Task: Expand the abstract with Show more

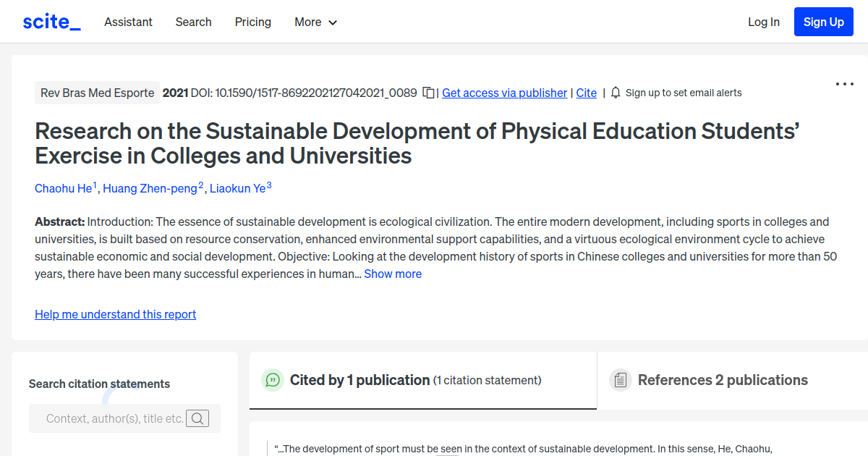Action: click(x=393, y=274)
